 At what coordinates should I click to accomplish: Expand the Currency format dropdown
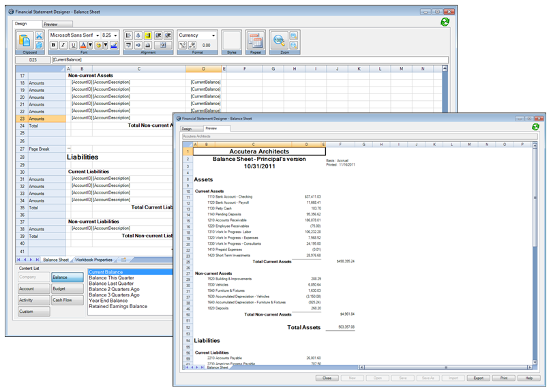point(213,35)
